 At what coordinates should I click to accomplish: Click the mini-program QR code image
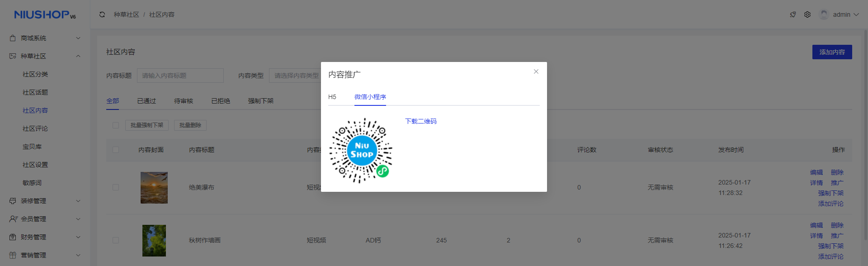click(x=361, y=151)
